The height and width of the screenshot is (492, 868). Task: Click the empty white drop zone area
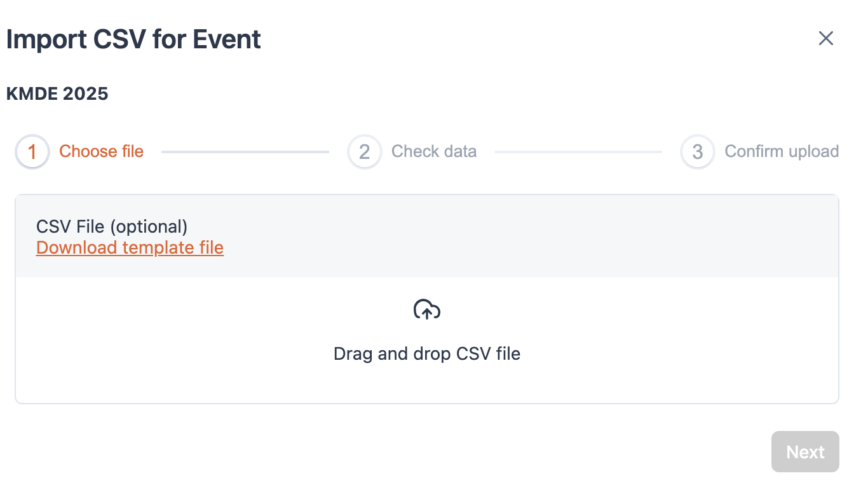[x=427, y=340]
